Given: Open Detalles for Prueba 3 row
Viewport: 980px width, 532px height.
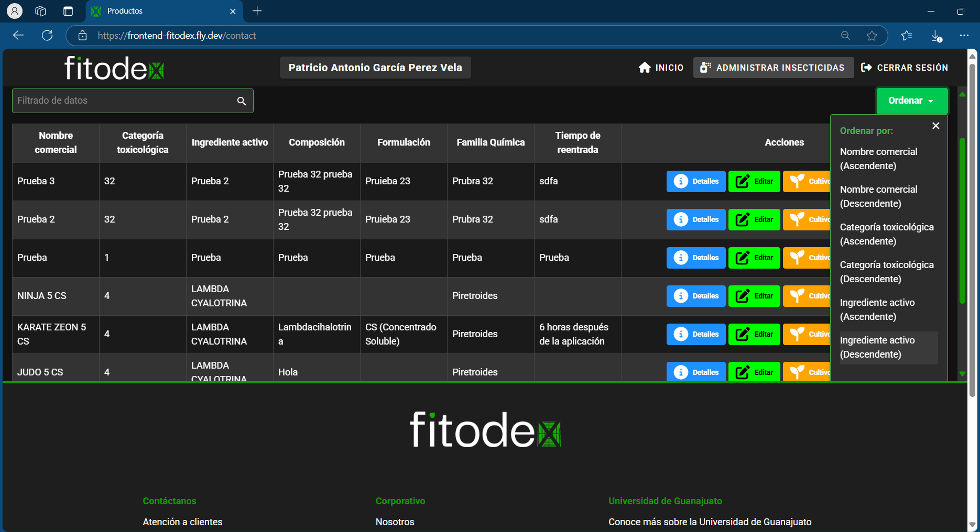Looking at the screenshot, I should point(696,181).
